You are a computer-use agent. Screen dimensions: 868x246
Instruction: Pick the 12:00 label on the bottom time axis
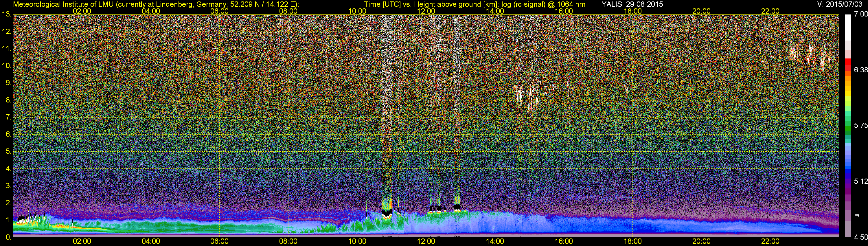[x=426, y=241]
